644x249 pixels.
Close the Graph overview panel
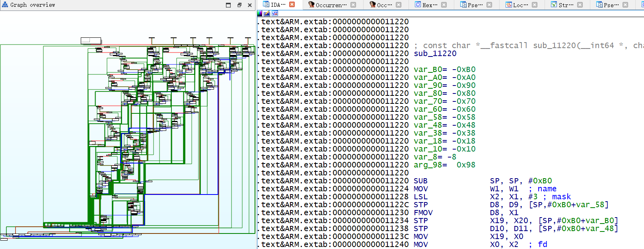tap(250, 5)
